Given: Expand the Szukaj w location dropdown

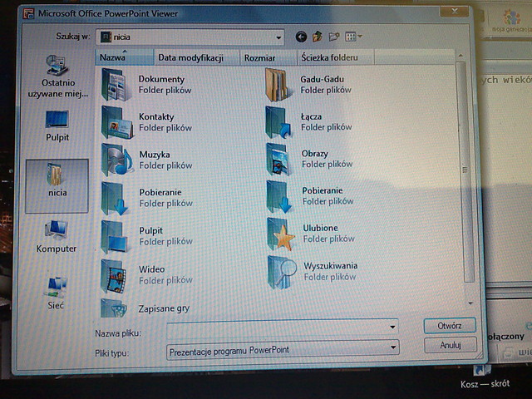Looking at the screenshot, I should (x=279, y=37).
